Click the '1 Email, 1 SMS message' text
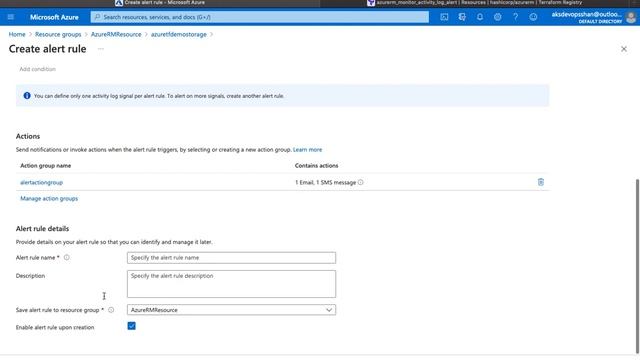Screen dimensions: 640x360 pyautogui.click(x=325, y=182)
